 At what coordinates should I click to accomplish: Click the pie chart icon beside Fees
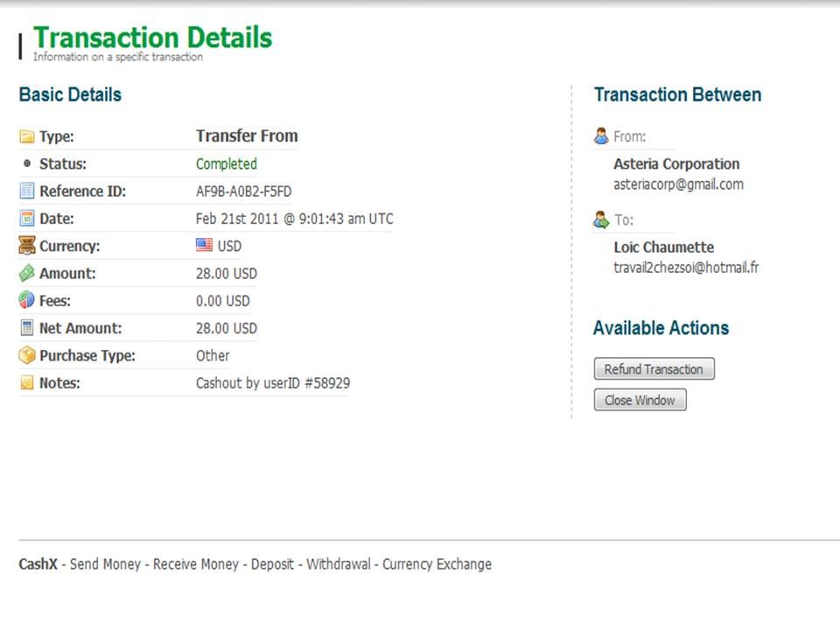click(x=27, y=300)
